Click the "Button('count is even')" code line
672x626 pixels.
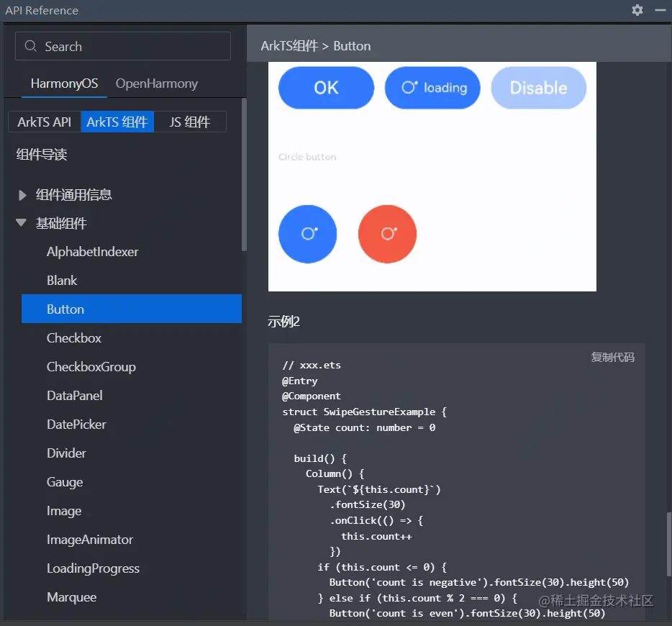pos(467,613)
